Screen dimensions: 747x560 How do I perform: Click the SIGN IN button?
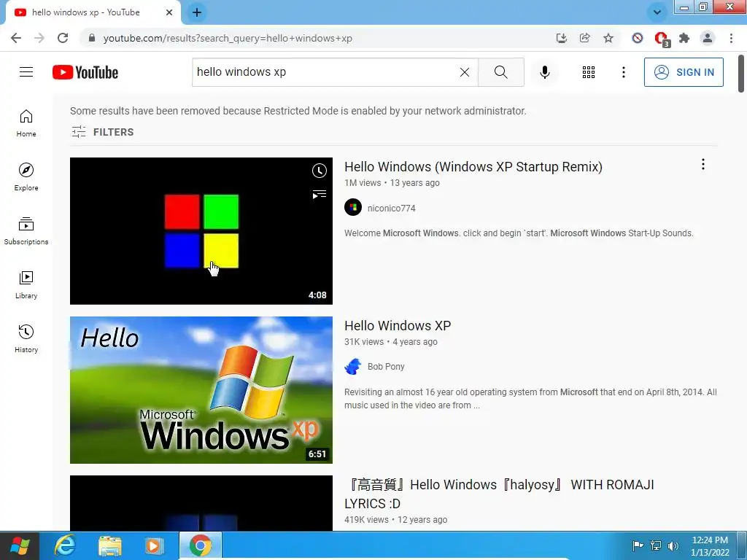pyautogui.click(x=684, y=72)
